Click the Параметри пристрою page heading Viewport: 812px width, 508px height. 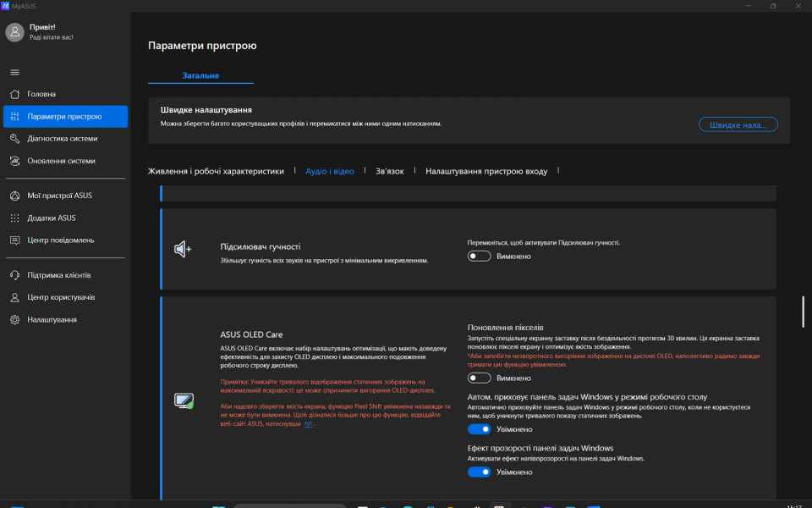(x=202, y=46)
